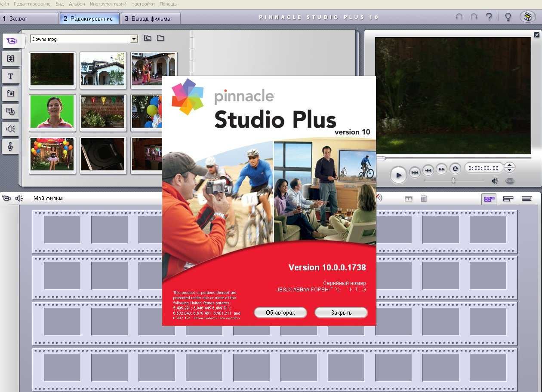Toggle the DVD preview button
The height and width of the screenshot is (392, 542).
(x=510, y=181)
